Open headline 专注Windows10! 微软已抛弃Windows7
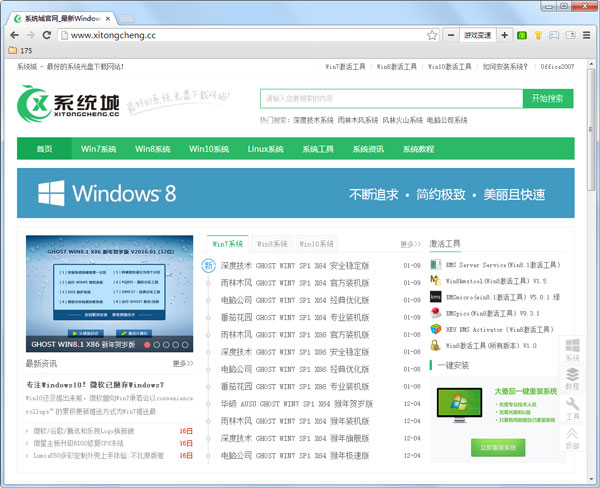 95,385
